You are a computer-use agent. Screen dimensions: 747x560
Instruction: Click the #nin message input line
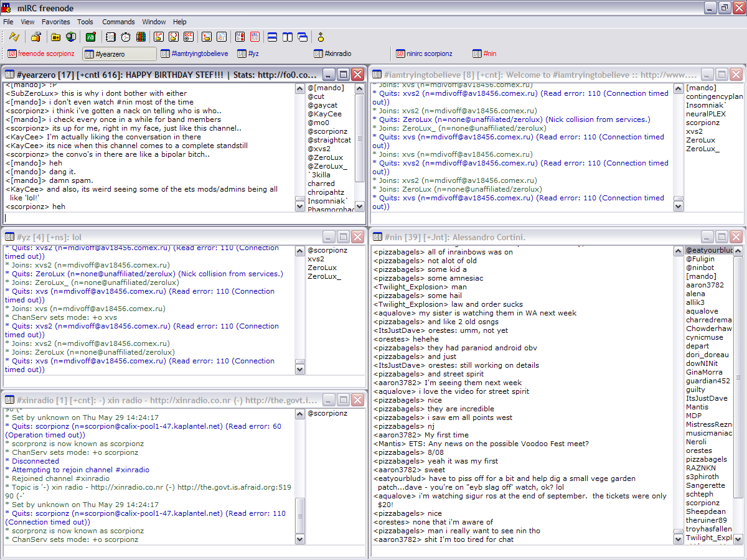pyautogui.click(x=557, y=551)
